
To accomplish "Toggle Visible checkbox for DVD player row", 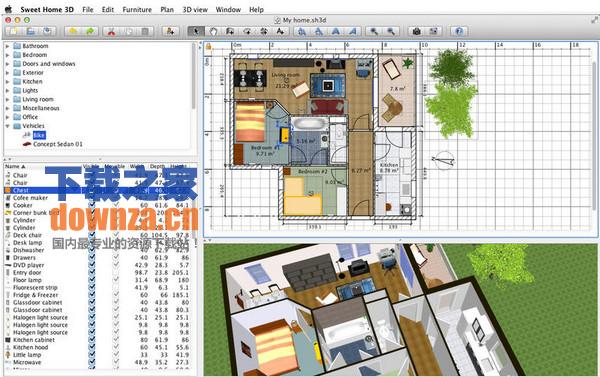I will click(92, 265).
